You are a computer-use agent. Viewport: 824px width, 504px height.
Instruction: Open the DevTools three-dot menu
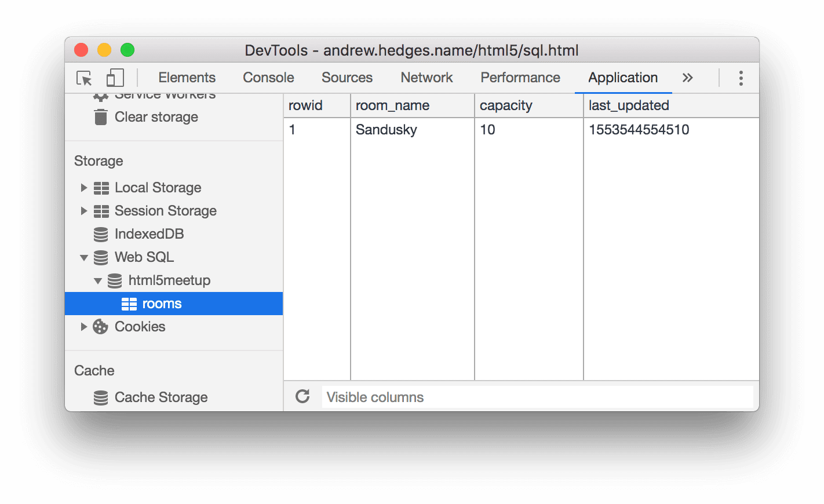(x=740, y=77)
